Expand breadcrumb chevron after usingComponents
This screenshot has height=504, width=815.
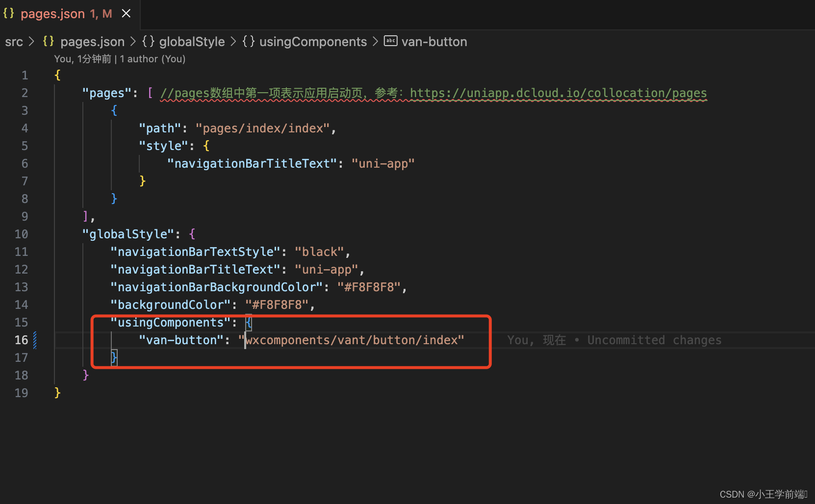click(375, 42)
